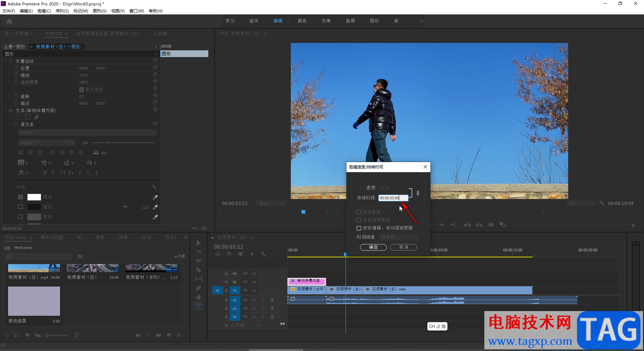
Task: Show more workspaces overflow chevron
Action: coord(422,21)
